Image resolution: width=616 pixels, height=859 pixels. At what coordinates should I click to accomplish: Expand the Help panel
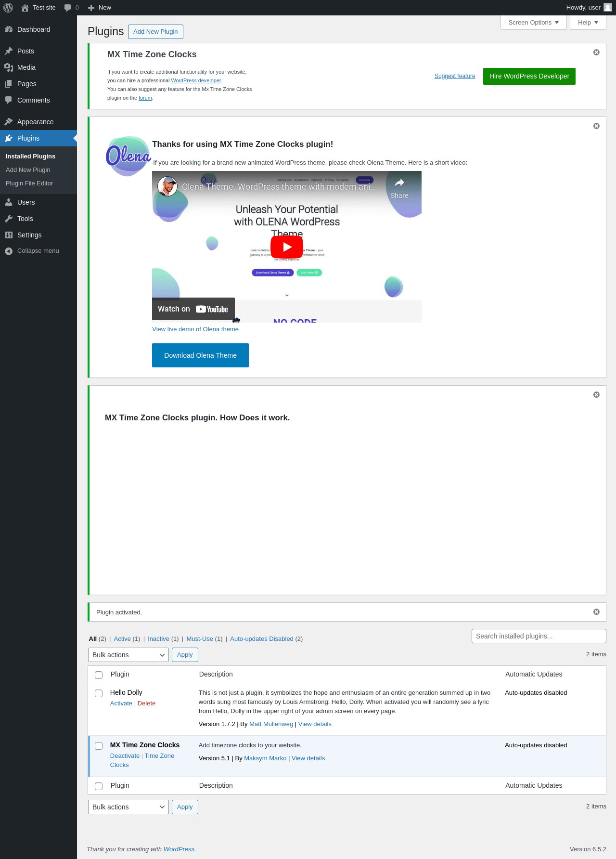click(588, 23)
